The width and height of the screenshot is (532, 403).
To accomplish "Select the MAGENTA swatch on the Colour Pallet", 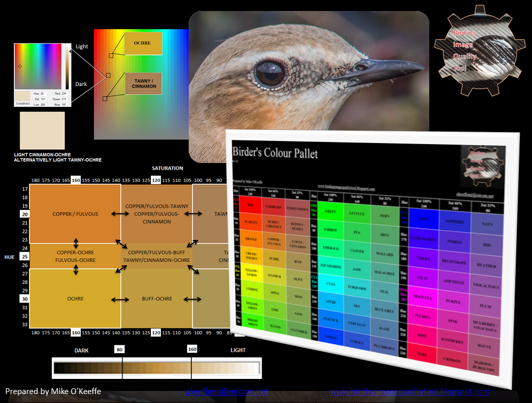I will 422,298.
